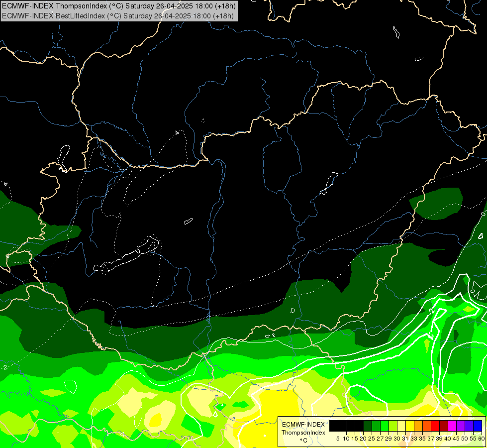Screen dimensions: 487x448
Task: Click legend tick value 10
Action: (x=346, y=439)
